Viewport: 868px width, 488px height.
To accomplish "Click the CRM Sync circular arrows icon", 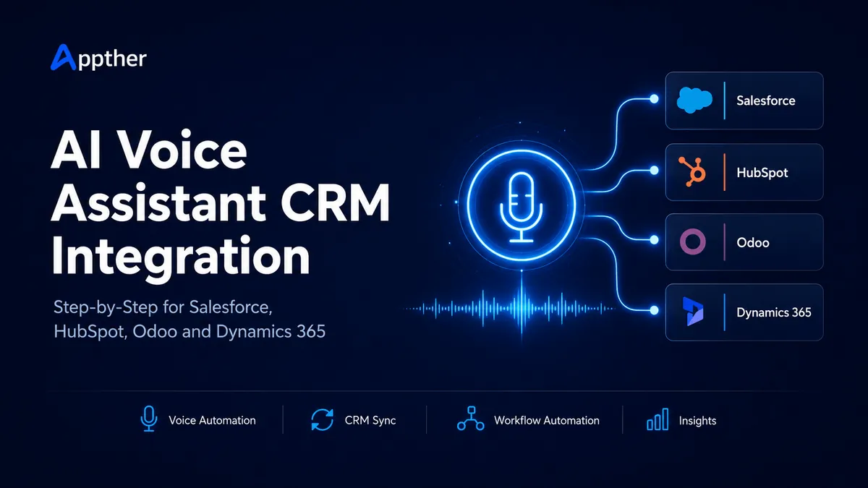I will (x=322, y=420).
